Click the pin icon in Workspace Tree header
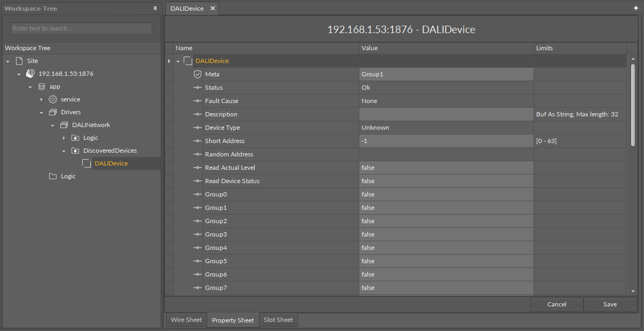This screenshot has height=331, width=644. coord(155,9)
